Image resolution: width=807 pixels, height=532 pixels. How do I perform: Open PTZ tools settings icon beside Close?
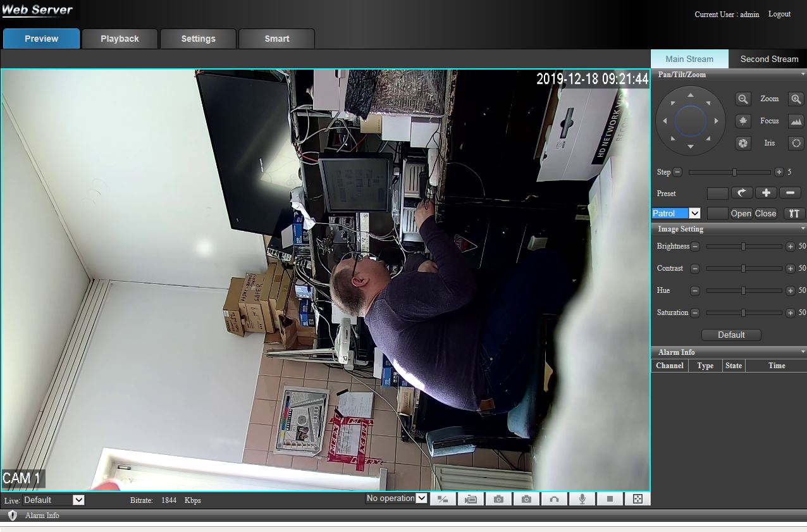pos(794,213)
